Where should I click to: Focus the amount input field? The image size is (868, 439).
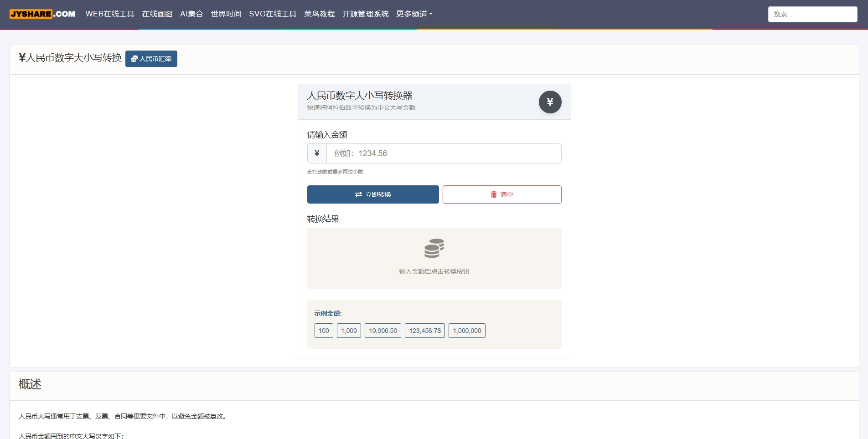tap(444, 153)
